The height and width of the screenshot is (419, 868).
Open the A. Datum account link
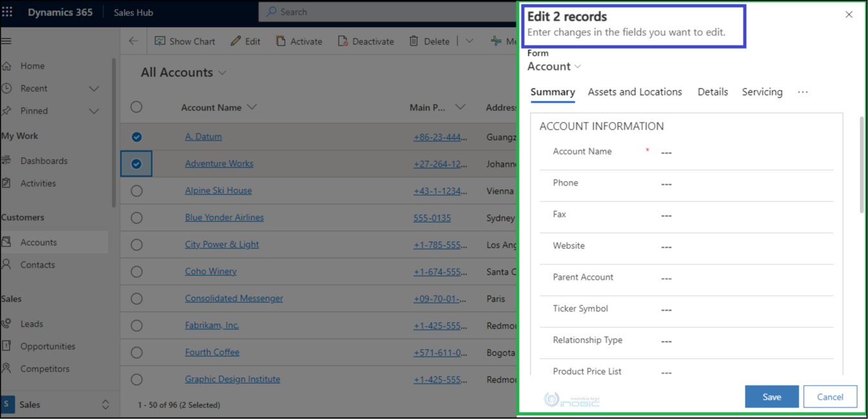pyautogui.click(x=203, y=137)
